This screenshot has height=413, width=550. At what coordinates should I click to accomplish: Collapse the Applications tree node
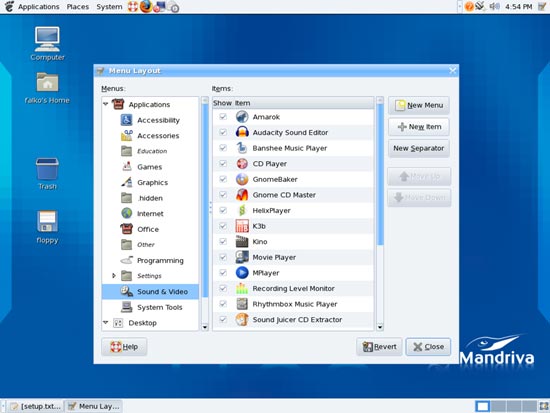[106, 104]
